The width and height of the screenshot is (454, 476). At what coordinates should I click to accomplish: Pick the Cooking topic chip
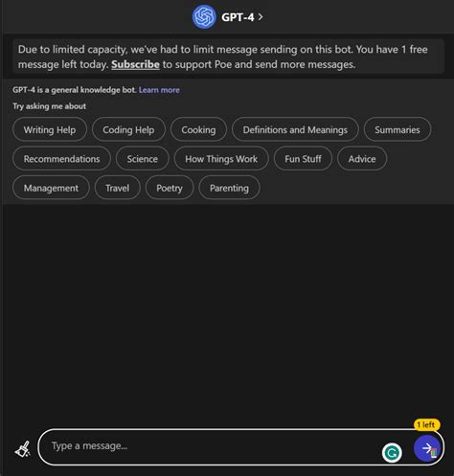[198, 129]
